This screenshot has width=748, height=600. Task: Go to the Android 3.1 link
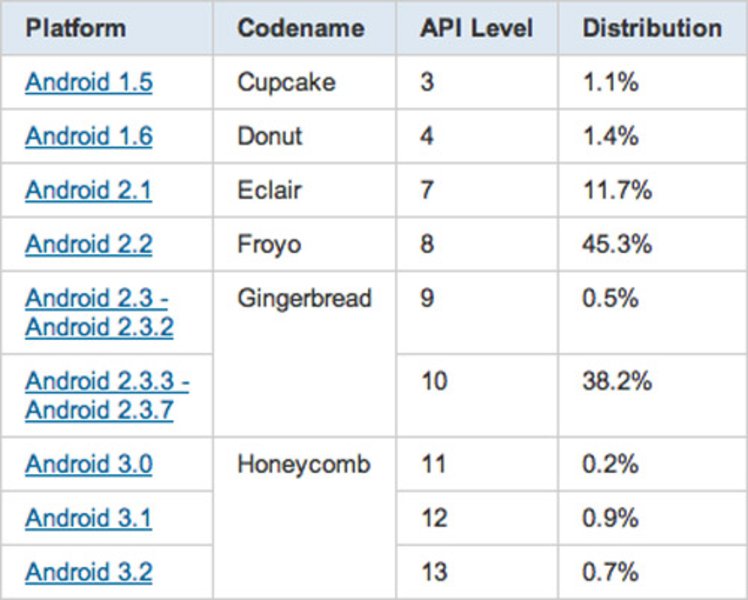point(89,518)
